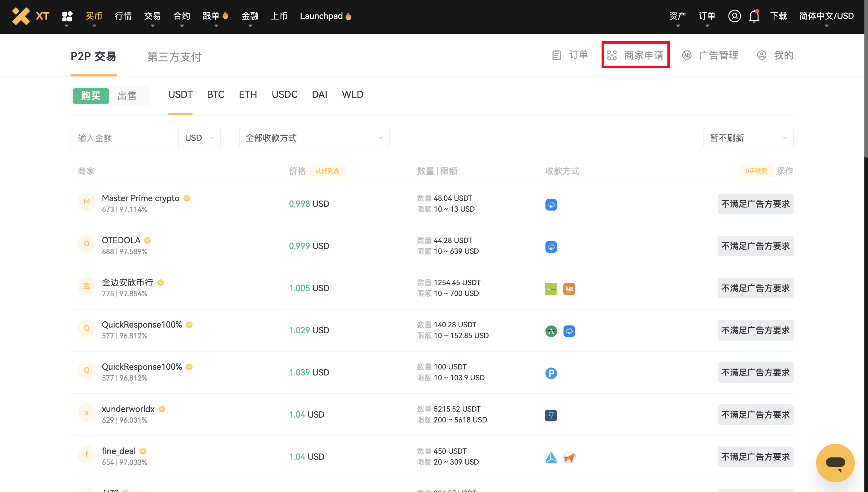Screen dimensions: 868x492
Task: Open the user account profile icon
Action: pyautogui.click(x=734, y=16)
